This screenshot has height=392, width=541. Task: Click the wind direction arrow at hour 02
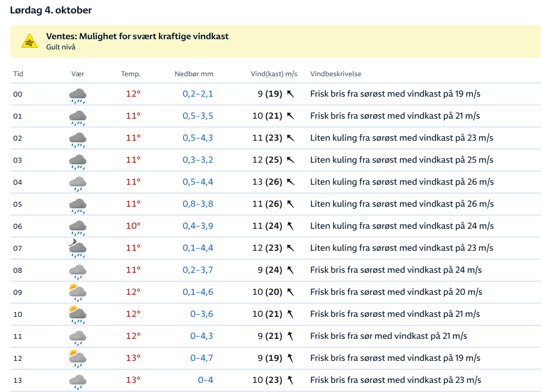tap(291, 138)
